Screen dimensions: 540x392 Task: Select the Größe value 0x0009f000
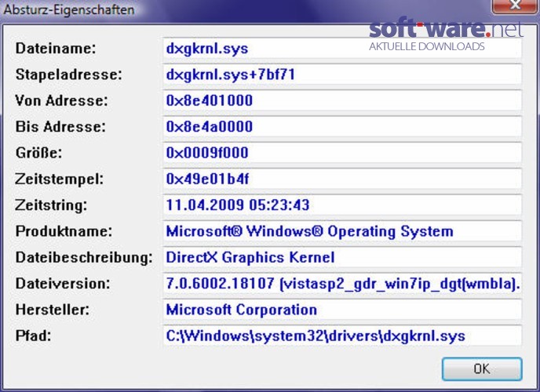click(342, 153)
